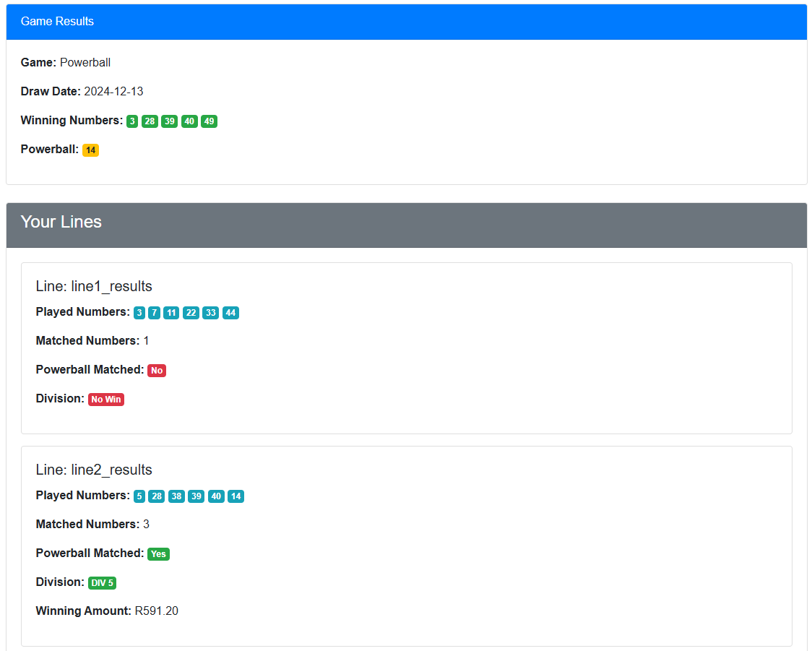Toggle the green Yes Powerball Matched badge
The width and height of the screenshot is (812, 651).
click(158, 553)
